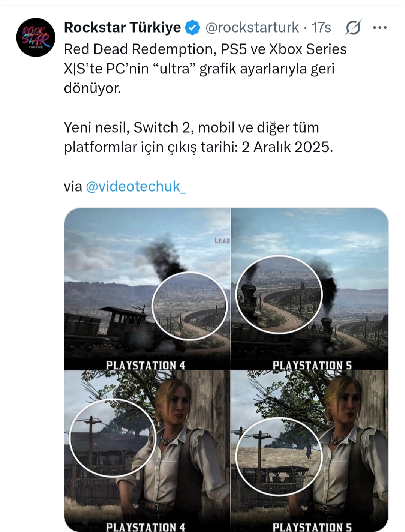The image size is (405, 532).
Task: Open the PlayStation 5 woman comparison image
Action: click(310, 451)
